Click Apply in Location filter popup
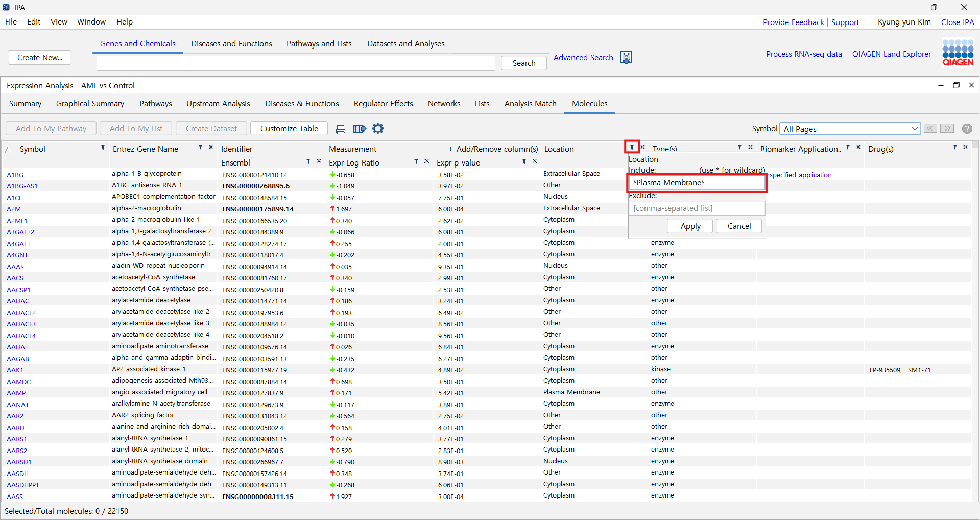The image size is (980, 520). point(690,226)
